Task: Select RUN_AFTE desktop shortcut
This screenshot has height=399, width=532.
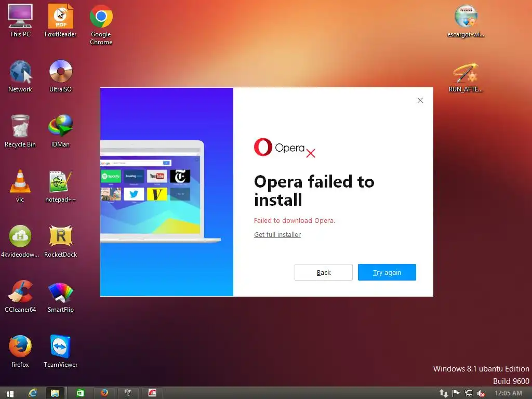Action: pos(466,77)
